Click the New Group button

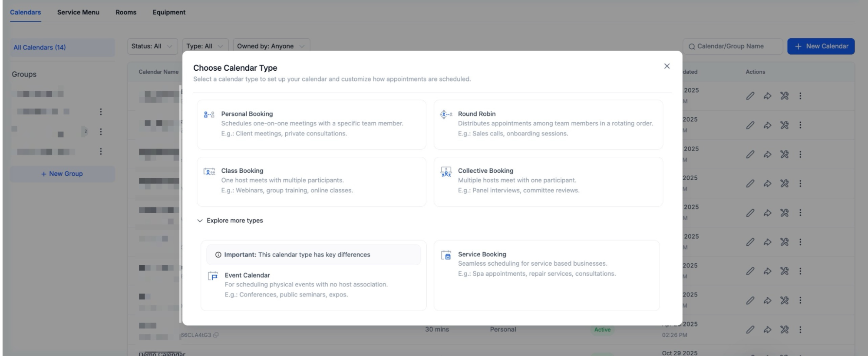[62, 174]
